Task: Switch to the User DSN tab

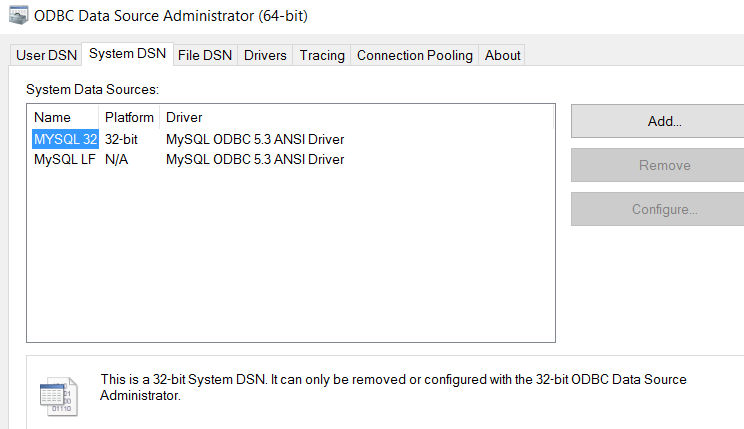Action: (46, 55)
